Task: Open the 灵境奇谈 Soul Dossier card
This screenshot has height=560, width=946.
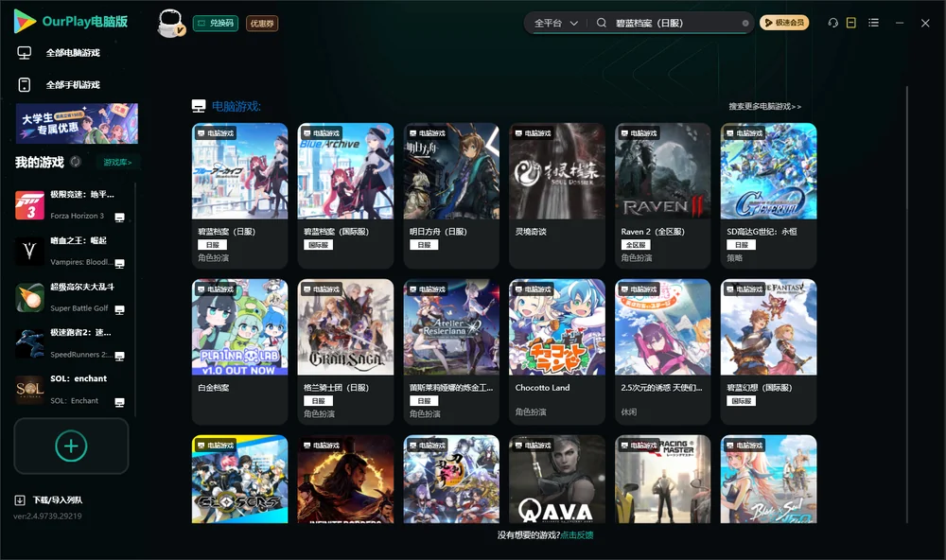Action: pyautogui.click(x=557, y=196)
